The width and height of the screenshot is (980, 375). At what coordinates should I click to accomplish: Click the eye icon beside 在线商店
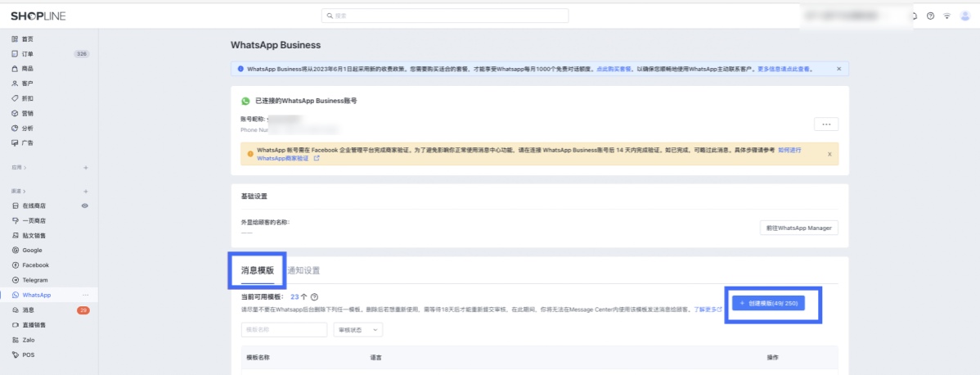point(85,206)
